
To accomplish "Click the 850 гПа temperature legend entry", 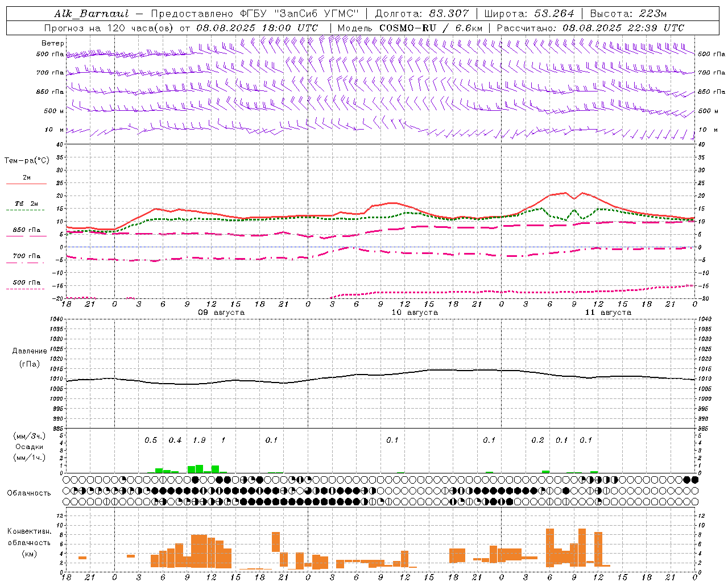I will pyautogui.click(x=27, y=230).
